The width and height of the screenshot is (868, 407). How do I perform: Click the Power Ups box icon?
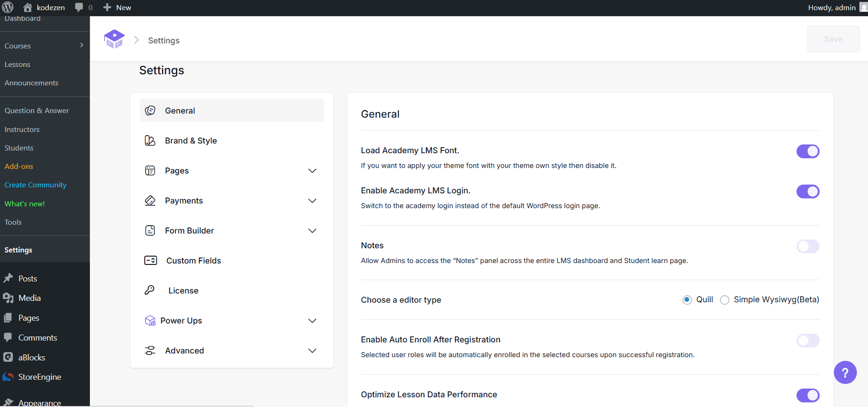[150, 321]
